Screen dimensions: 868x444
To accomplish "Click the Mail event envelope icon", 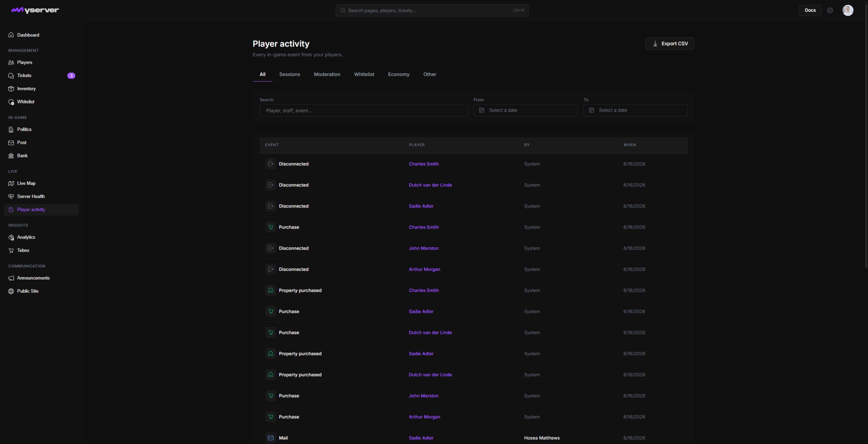I will 271,438.
